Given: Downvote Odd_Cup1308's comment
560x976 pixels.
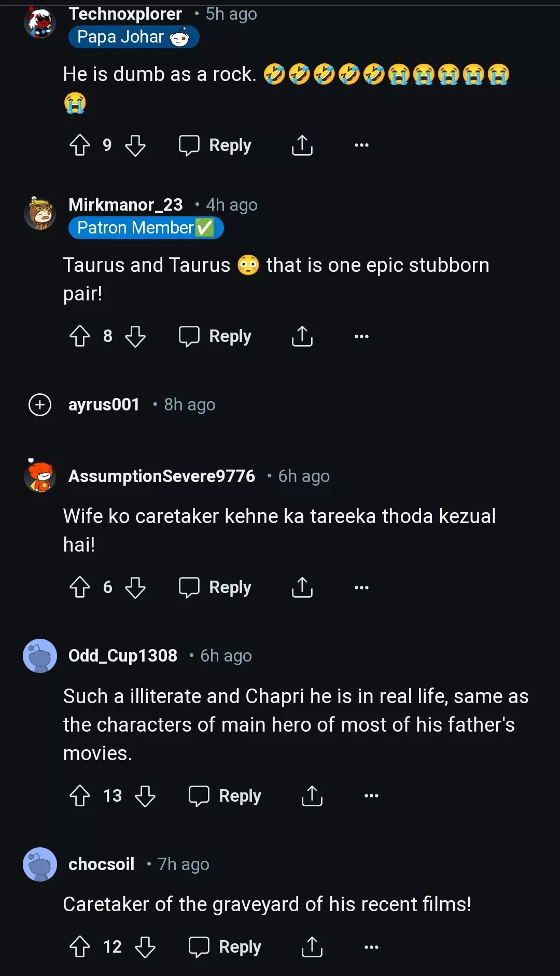Looking at the screenshot, I should (145, 795).
